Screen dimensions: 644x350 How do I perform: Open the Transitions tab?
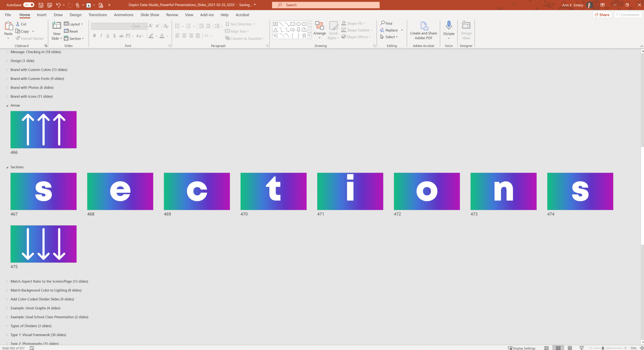pos(97,15)
